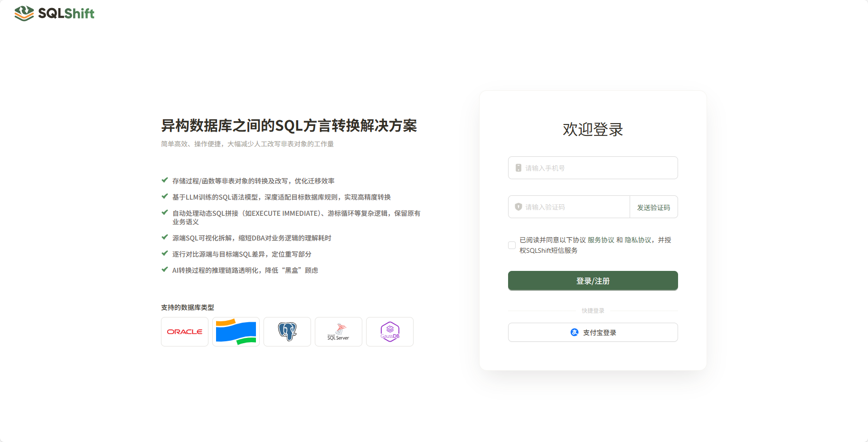The width and height of the screenshot is (868, 442).
Task: Click the 存储过程/函数 feature line
Action: (x=253, y=181)
